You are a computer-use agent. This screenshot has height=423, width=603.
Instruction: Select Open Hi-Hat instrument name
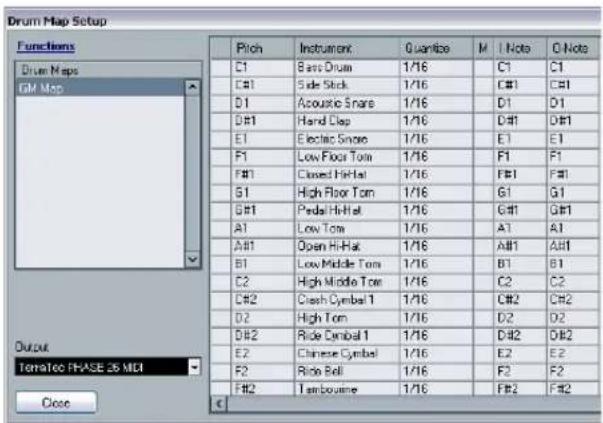point(328,246)
